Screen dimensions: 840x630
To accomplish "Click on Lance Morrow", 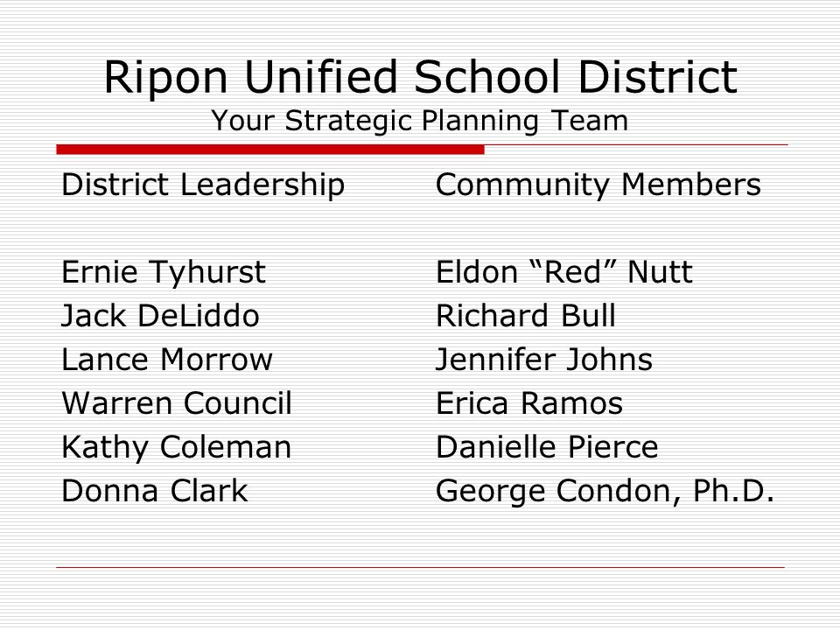I will click(x=167, y=360).
